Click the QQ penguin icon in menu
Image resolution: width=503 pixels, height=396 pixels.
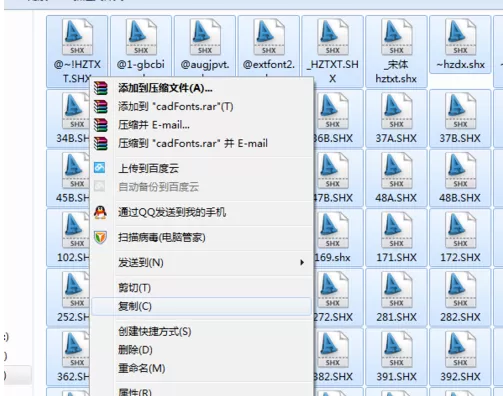point(100,212)
